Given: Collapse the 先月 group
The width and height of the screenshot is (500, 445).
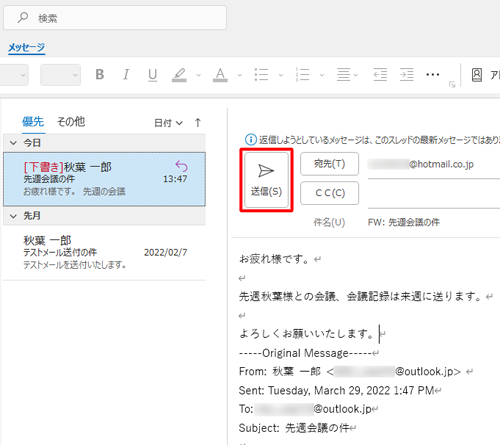Looking at the screenshot, I should pos(13,216).
